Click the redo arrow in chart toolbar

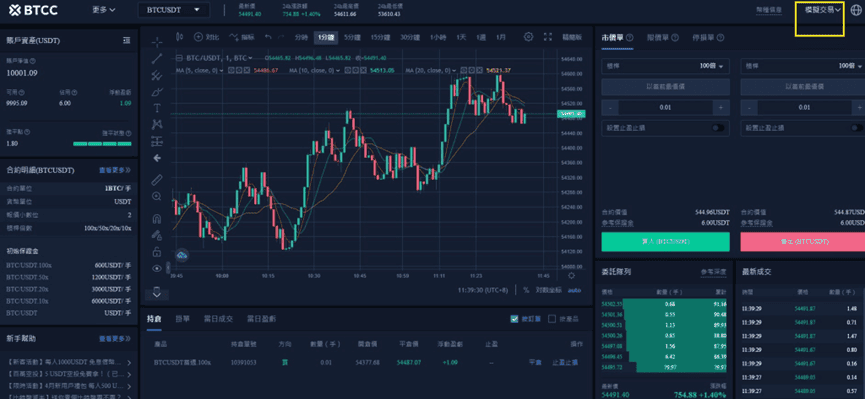pyautogui.click(x=281, y=37)
